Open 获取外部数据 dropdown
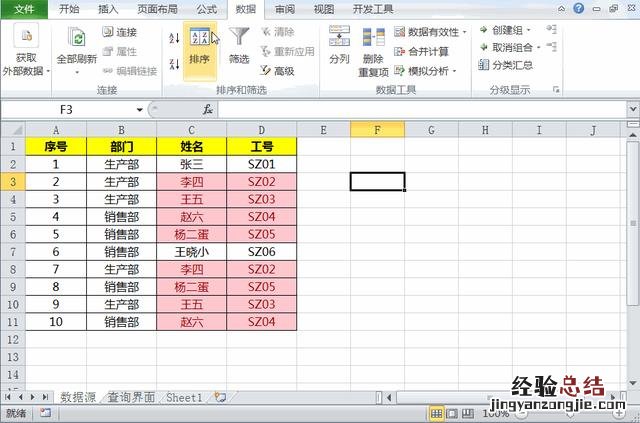 pos(26,51)
